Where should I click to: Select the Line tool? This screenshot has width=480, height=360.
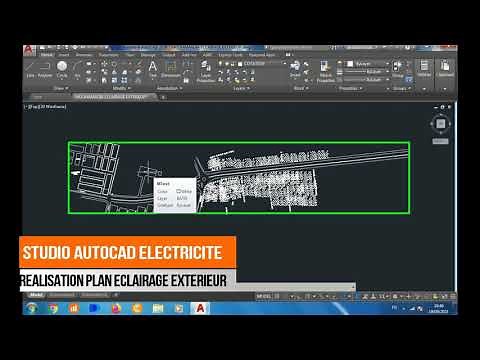pos(30,69)
